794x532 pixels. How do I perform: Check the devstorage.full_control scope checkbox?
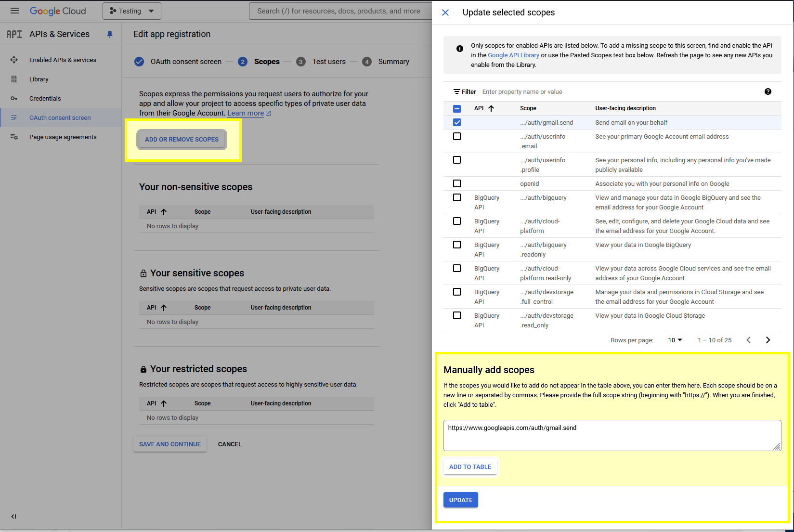point(457,292)
